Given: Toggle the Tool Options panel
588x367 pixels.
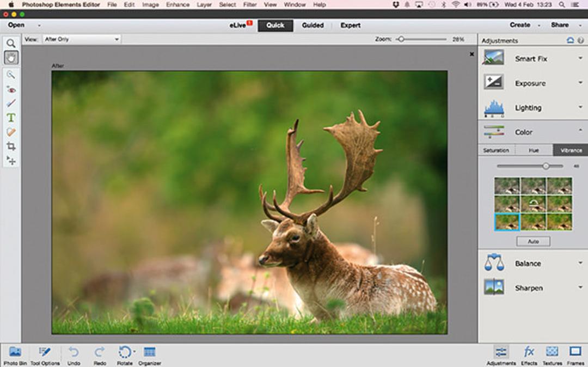Looking at the screenshot, I should coord(45,356).
